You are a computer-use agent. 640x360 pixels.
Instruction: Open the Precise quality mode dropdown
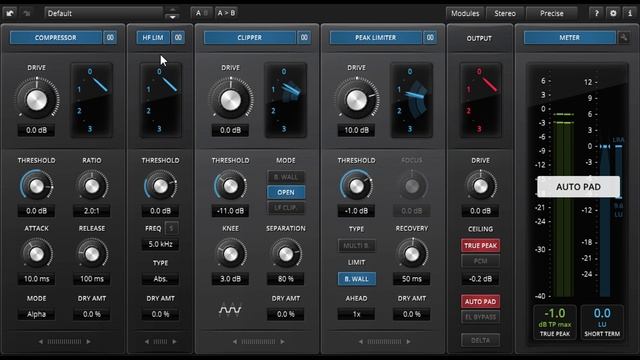tap(552, 13)
